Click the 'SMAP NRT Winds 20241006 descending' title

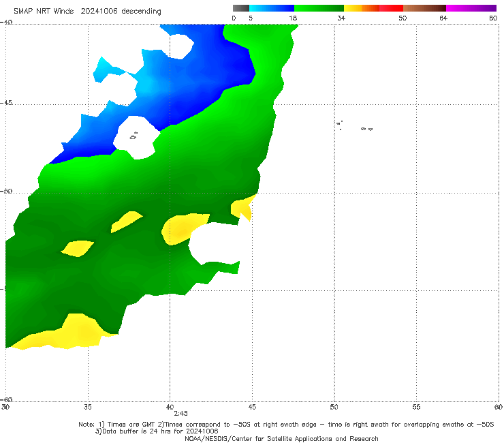(x=87, y=11)
